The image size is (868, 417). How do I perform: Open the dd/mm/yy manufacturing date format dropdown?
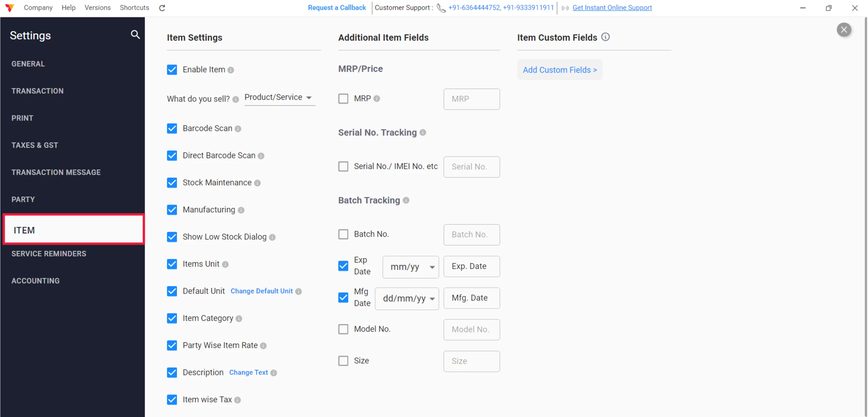(x=407, y=298)
